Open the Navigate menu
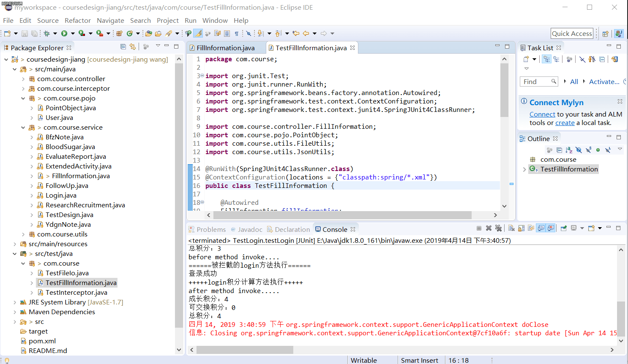Viewport: 628px width, 364px height. tap(110, 20)
